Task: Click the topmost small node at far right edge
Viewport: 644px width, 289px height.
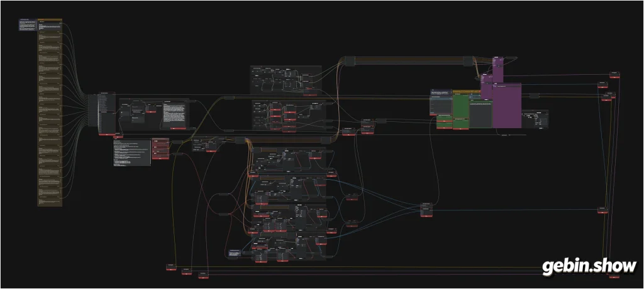Action: tap(614, 75)
